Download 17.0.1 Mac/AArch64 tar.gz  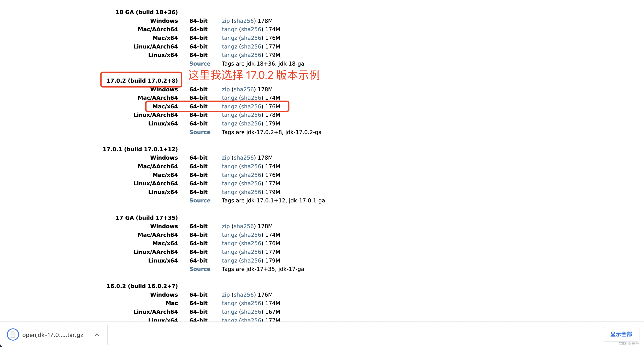pyautogui.click(x=229, y=166)
